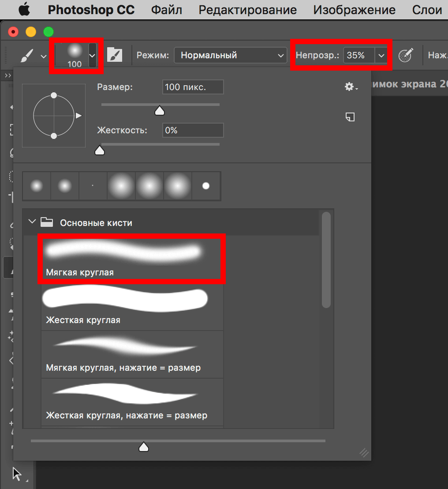This screenshot has height=489, width=448.
Task: Open the brush picker gear menu
Action: tap(351, 87)
